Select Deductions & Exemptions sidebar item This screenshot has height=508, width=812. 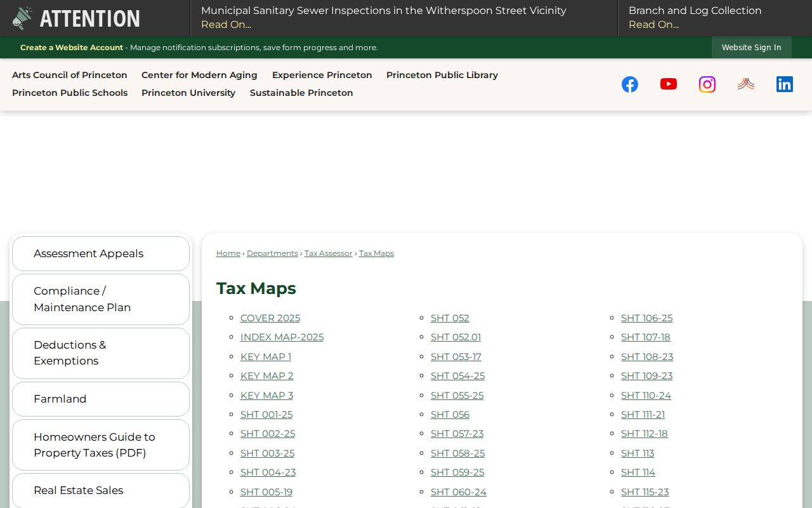tap(101, 353)
